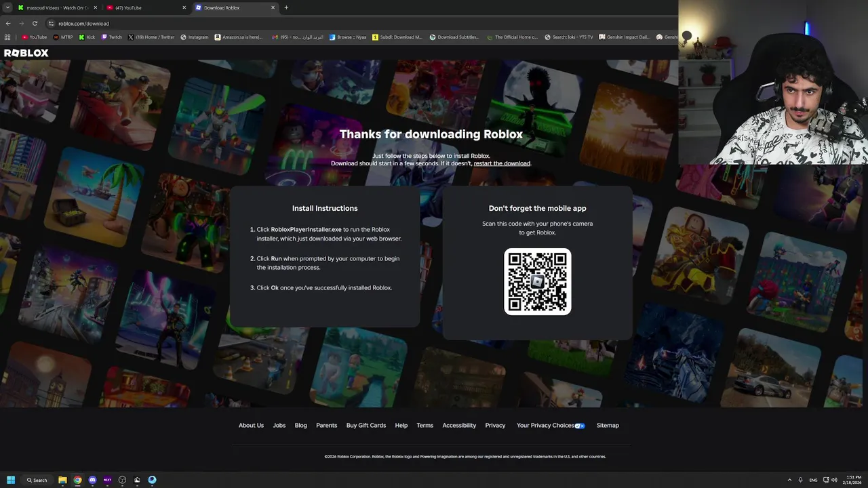The height and width of the screenshot is (488, 868).
Task: Open the Parents footer link
Action: 326,426
